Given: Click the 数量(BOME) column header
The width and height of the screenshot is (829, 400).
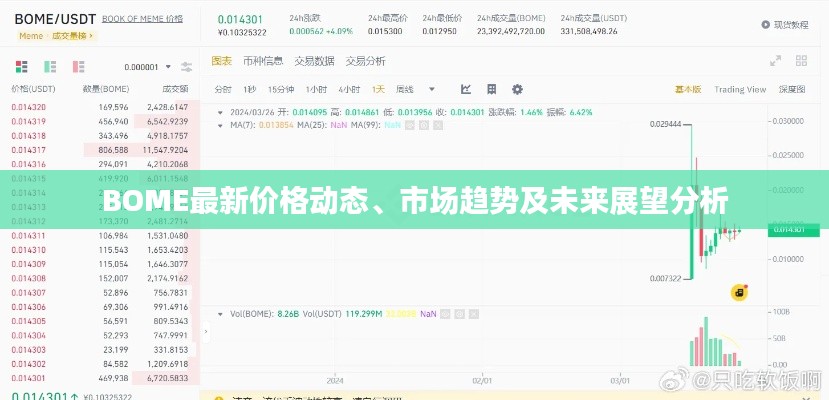Looking at the screenshot, I should (106, 89).
